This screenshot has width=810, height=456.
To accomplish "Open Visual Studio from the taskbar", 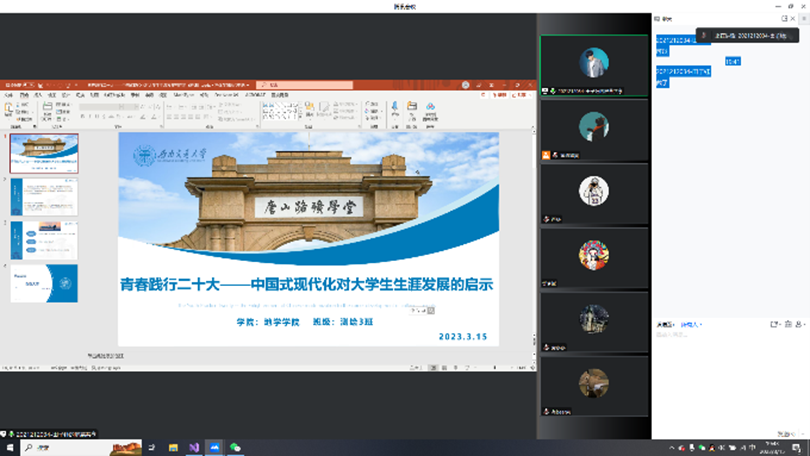I will [193, 448].
